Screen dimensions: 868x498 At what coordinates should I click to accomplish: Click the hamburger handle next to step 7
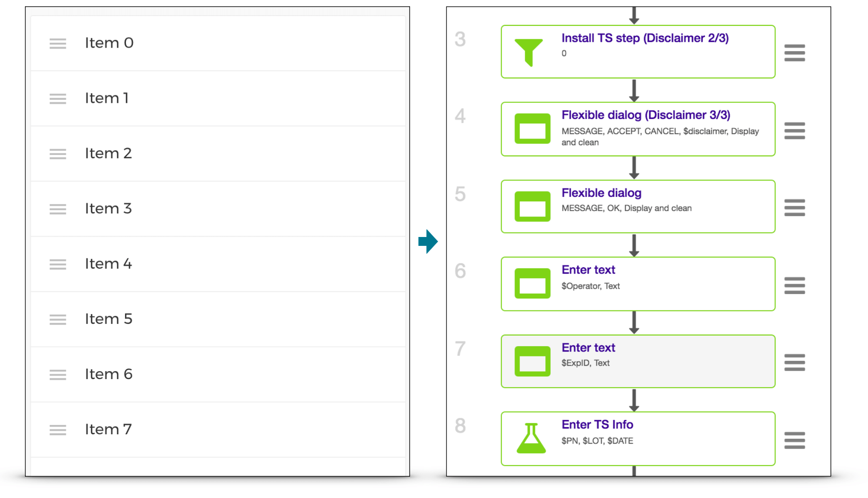click(x=795, y=363)
